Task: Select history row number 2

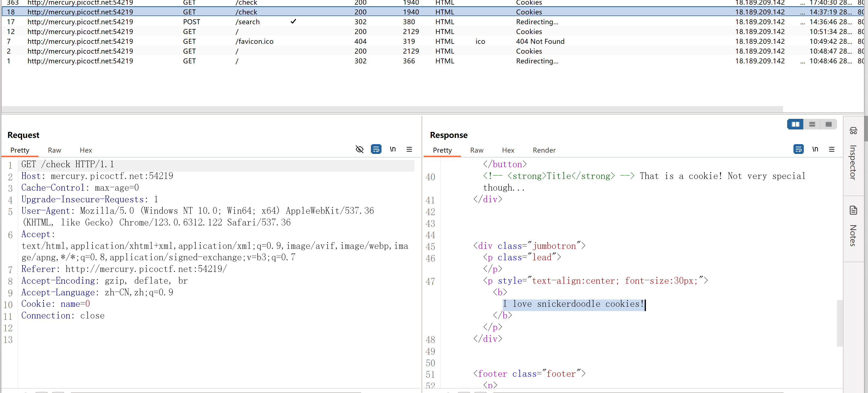Action: 433,51
